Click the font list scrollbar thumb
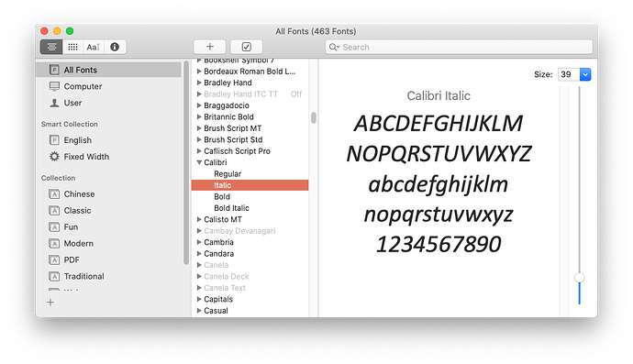Viewport: 633px width, 364px height. pyautogui.click(x=314, y=118)
